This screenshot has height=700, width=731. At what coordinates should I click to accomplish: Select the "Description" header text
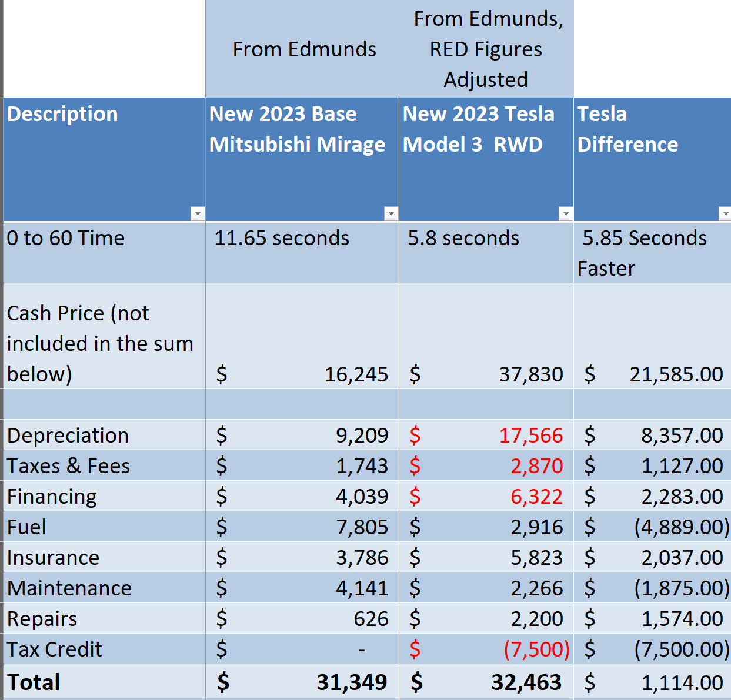click(x=62, y=114)
